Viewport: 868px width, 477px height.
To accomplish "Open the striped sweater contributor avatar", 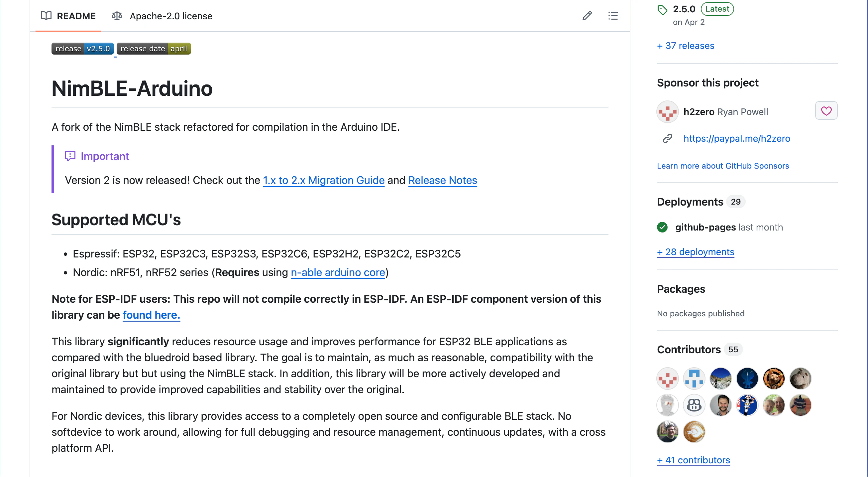I will [800, 405].
